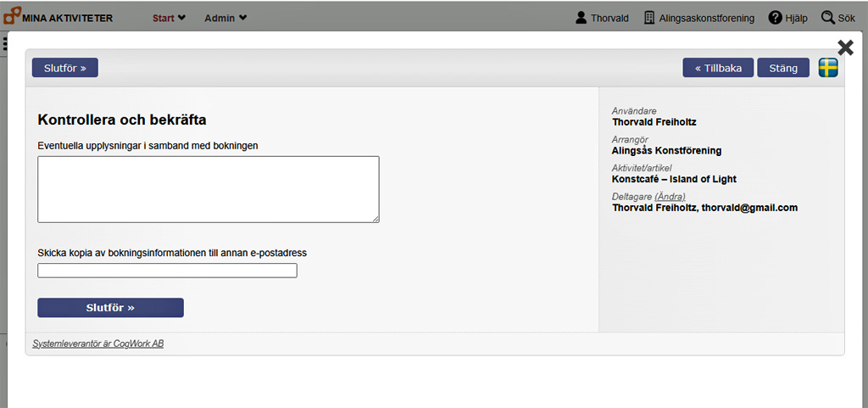Screen dimensions: 868x408
Task: Click the Swedish flag language icon
Action: pos(828,68)
